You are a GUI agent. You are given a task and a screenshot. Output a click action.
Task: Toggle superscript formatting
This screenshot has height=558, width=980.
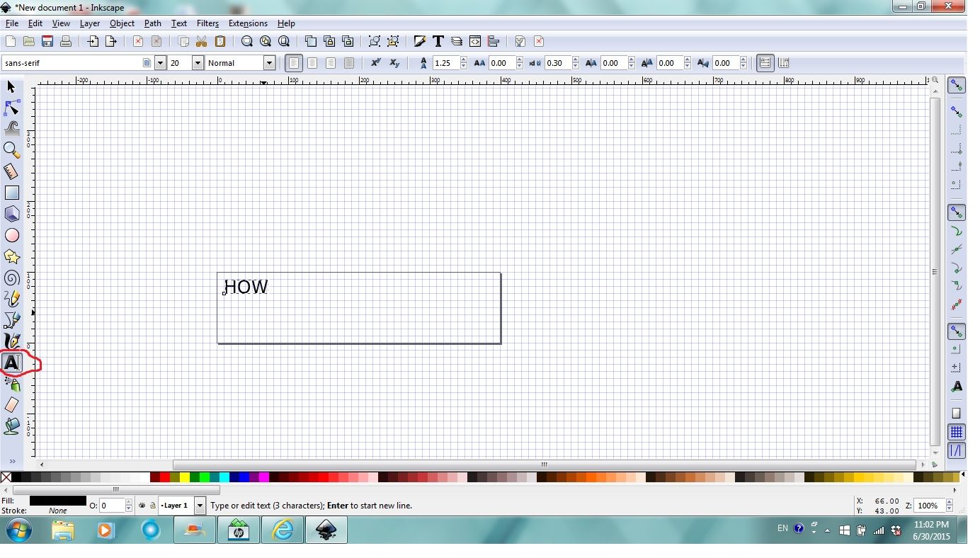point(375,63)
